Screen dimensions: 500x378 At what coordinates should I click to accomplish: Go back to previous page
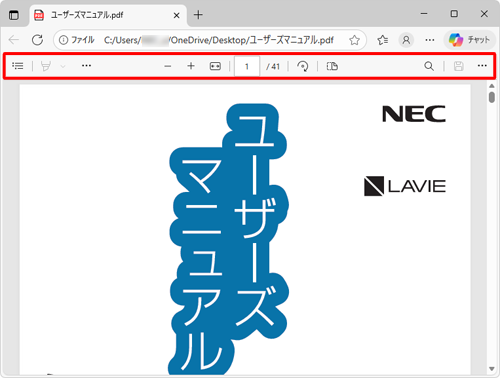coord(14,40)
